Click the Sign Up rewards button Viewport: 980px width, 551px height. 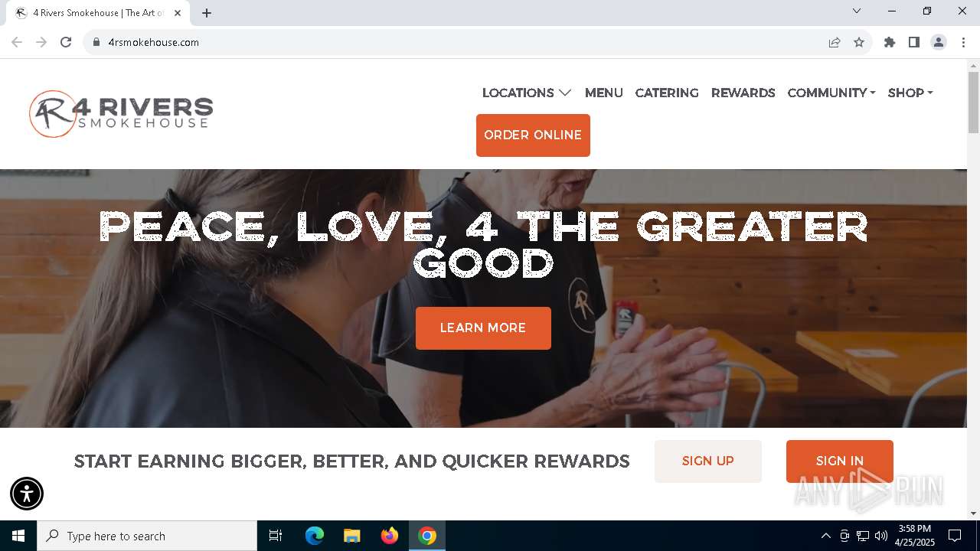pos(708,461)
